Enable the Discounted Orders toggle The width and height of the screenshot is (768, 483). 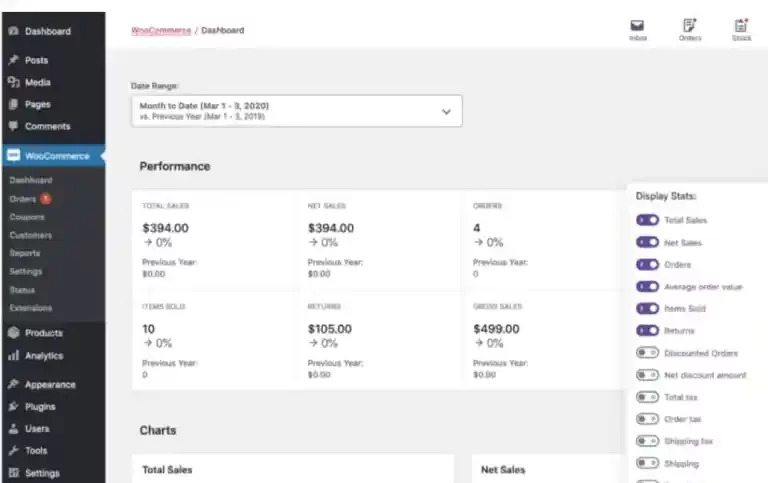(x=647, y=353)
